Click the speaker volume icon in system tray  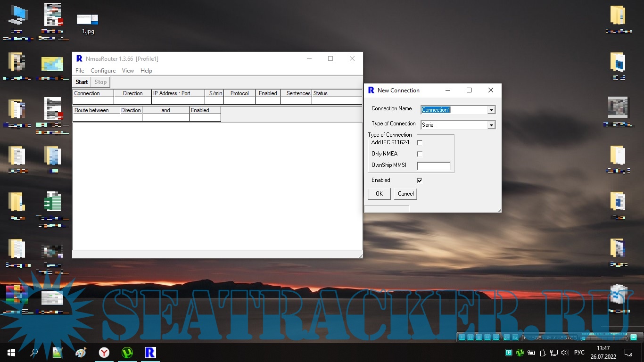tap(565, 352)
